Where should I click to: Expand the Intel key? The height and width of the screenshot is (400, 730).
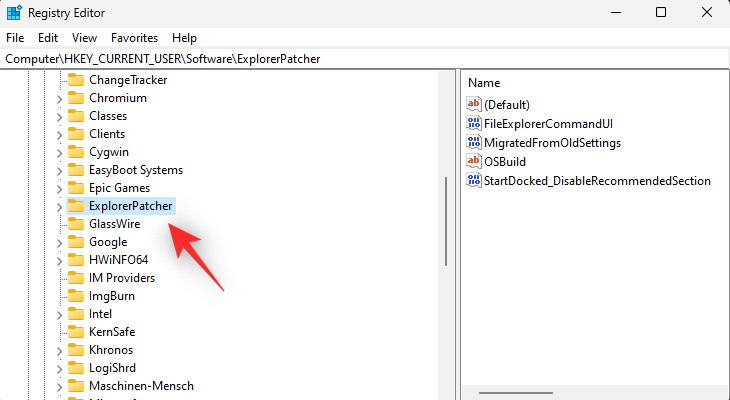[59, 315]
